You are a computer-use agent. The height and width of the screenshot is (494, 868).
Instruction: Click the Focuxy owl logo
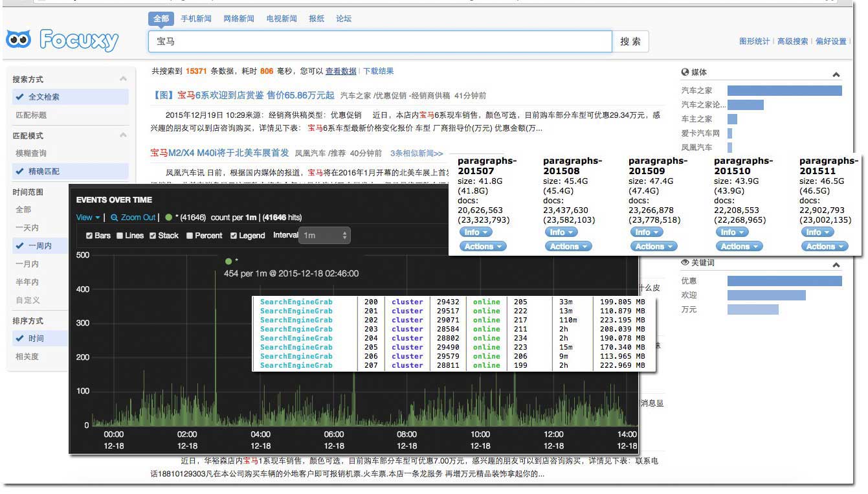pos(18,40)
